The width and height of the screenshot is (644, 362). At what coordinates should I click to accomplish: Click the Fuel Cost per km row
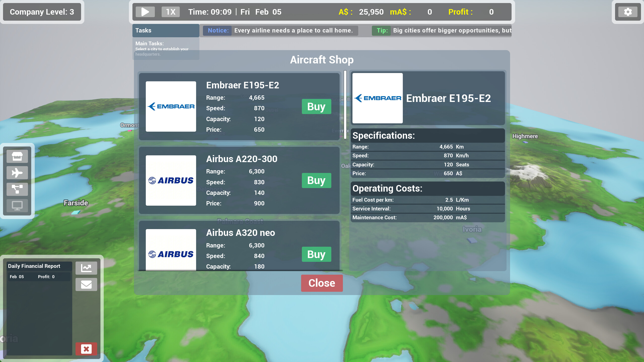coord(427,200)
